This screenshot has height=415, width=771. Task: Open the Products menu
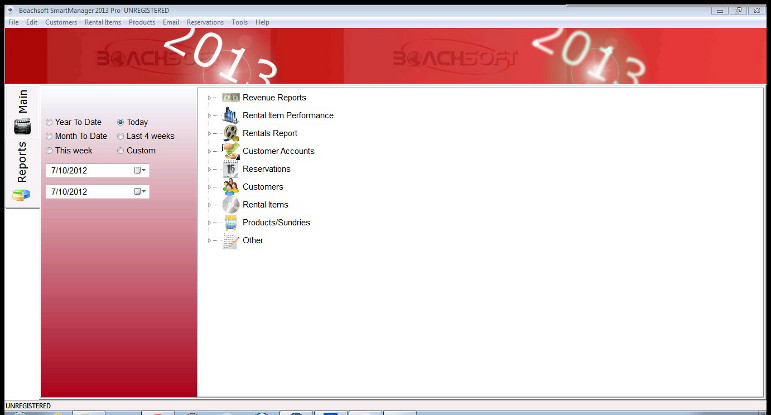[142, 22]
